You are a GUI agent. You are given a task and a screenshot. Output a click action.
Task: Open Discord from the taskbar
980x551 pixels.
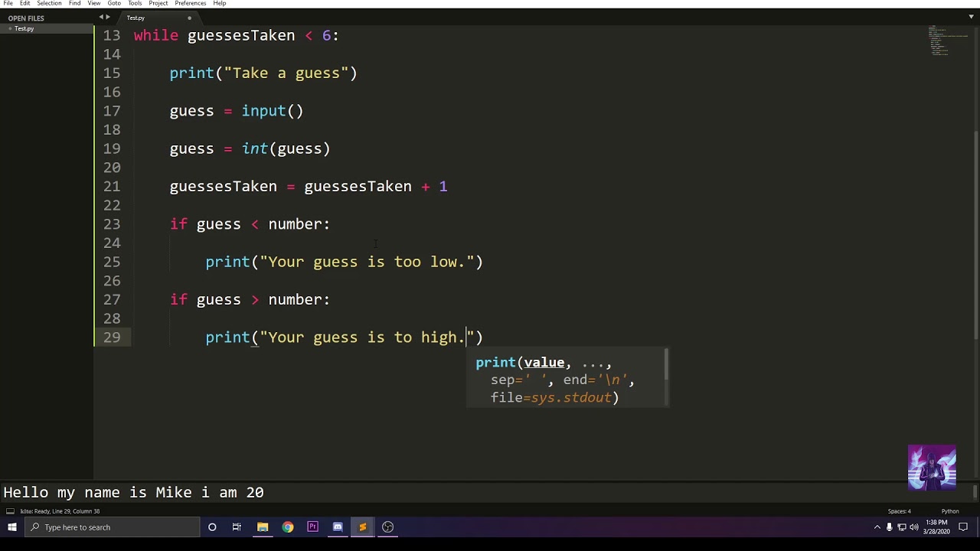(338, 527)
